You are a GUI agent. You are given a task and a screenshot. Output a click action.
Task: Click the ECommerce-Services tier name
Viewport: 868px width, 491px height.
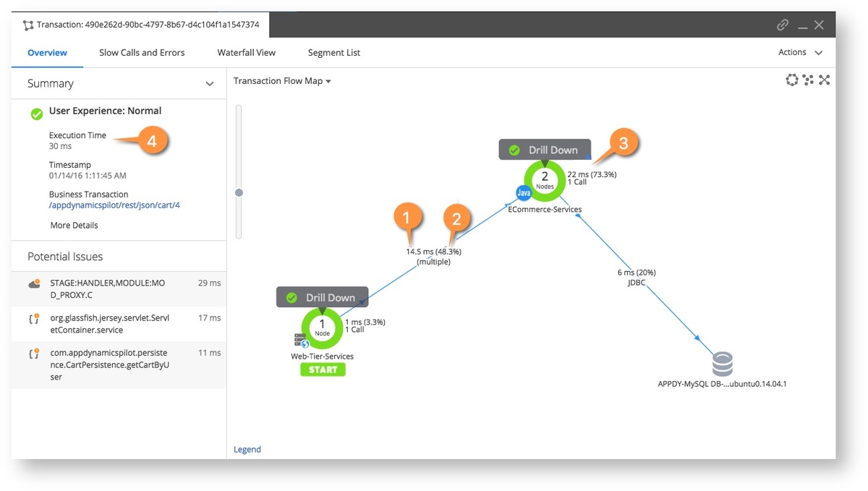point(545,210)
